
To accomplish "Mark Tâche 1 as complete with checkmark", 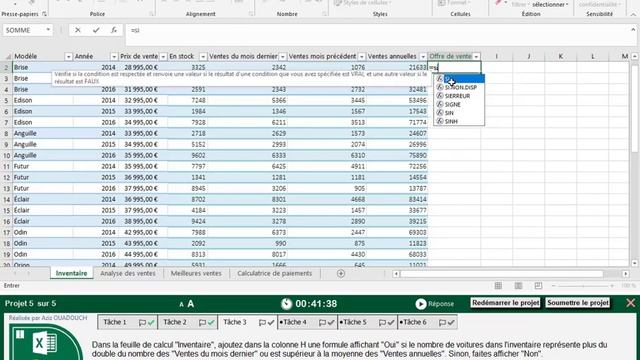I will click(151, 322).
